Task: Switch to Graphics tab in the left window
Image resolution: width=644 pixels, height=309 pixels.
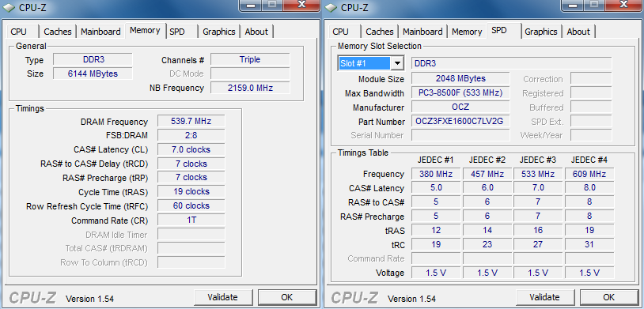Action: (x=219, y=32)
